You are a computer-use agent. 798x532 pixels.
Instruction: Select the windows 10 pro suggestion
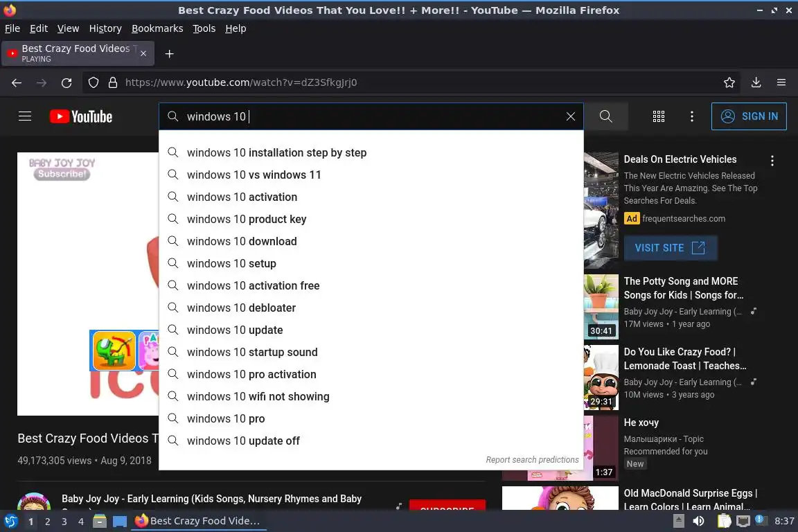[371, 418]
